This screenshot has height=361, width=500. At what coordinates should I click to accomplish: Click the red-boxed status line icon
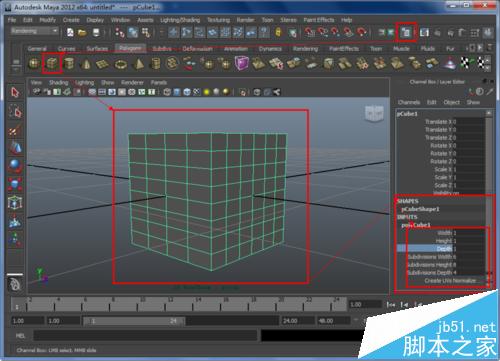(x=406, y=32)
